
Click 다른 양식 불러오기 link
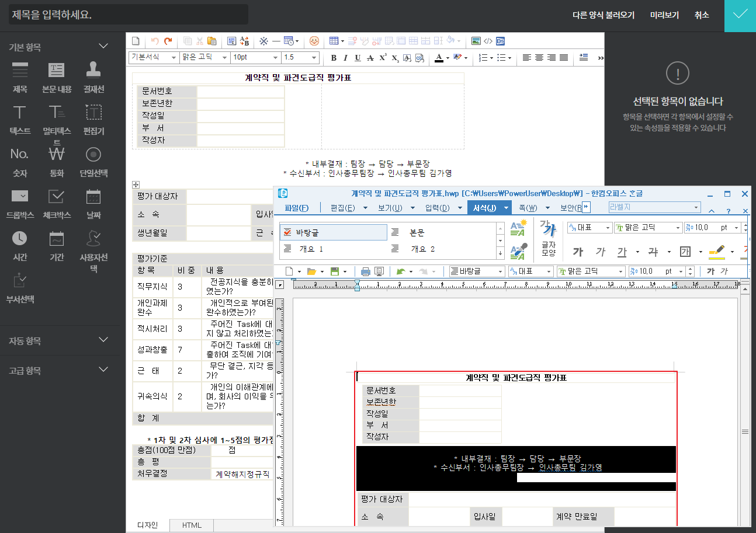click(604, 15)
